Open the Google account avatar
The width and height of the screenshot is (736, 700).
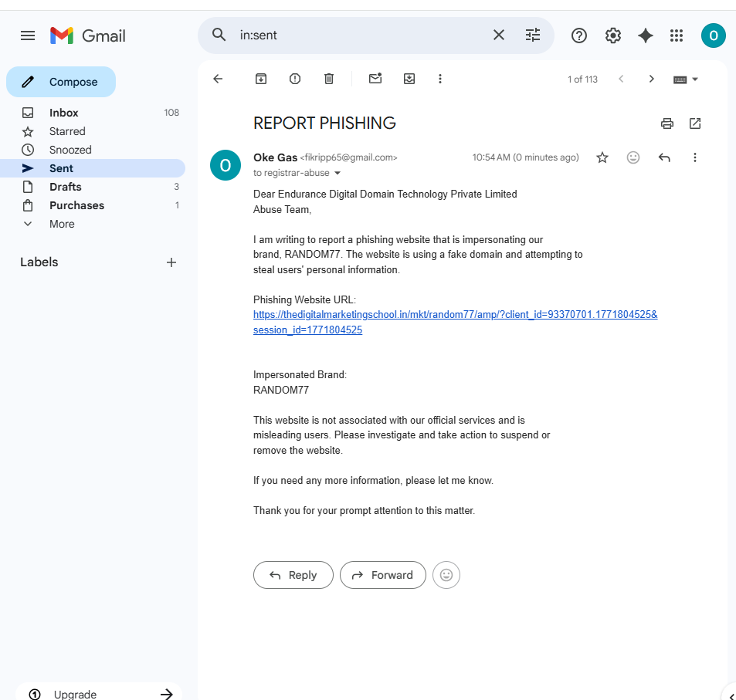(713, 36)
